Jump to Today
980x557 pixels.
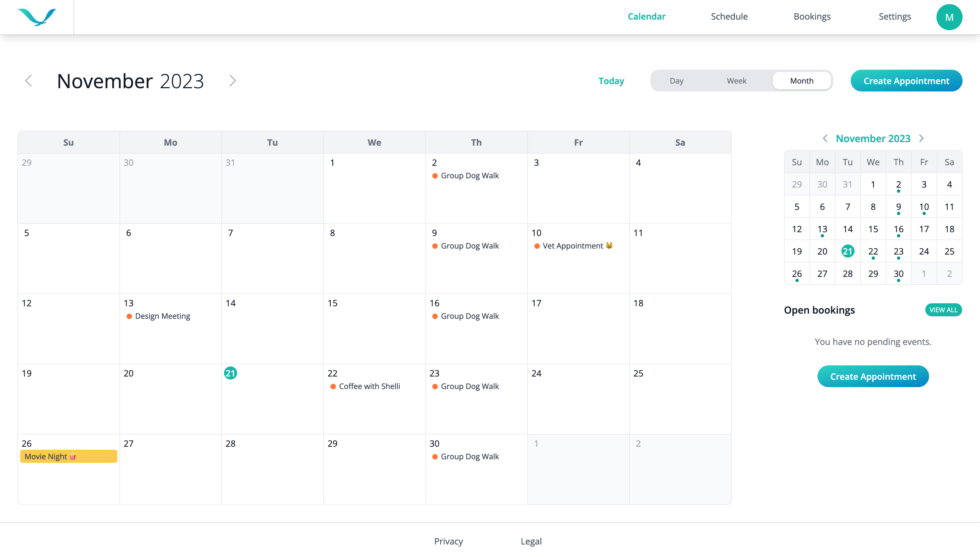(x=611, y=81)
